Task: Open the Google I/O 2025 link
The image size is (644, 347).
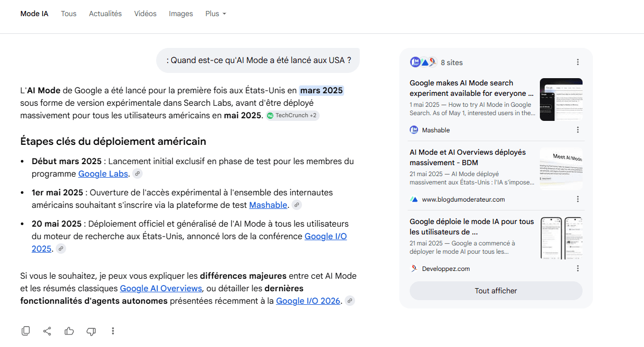Action: (326, 237)
